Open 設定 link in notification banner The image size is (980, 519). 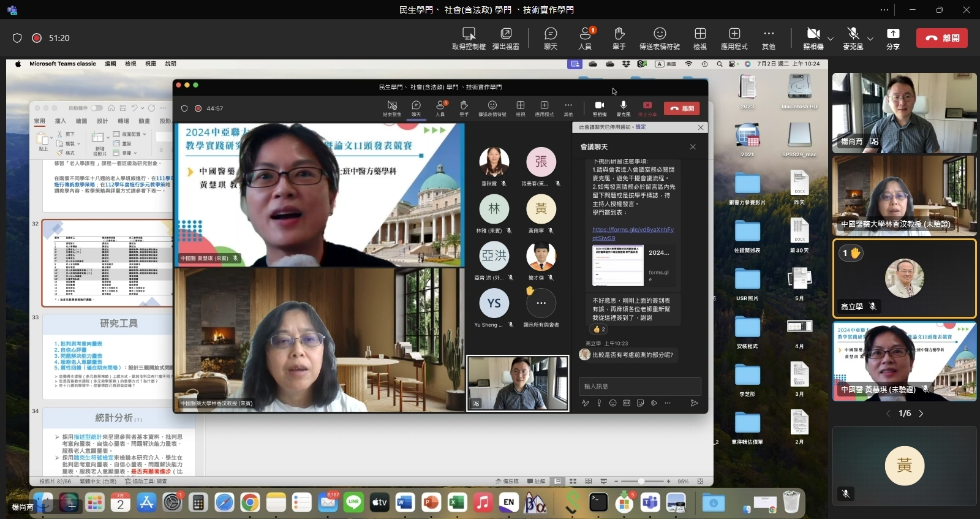pos(641,127)
